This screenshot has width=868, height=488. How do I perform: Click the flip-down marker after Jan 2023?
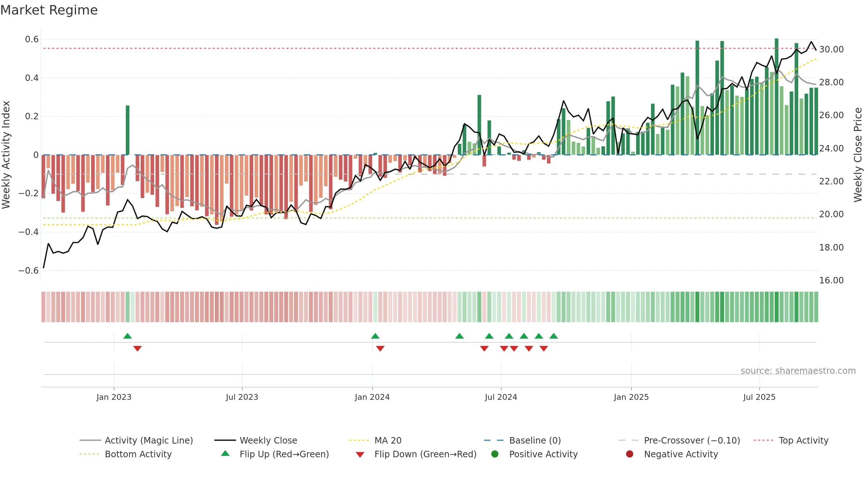137,348
